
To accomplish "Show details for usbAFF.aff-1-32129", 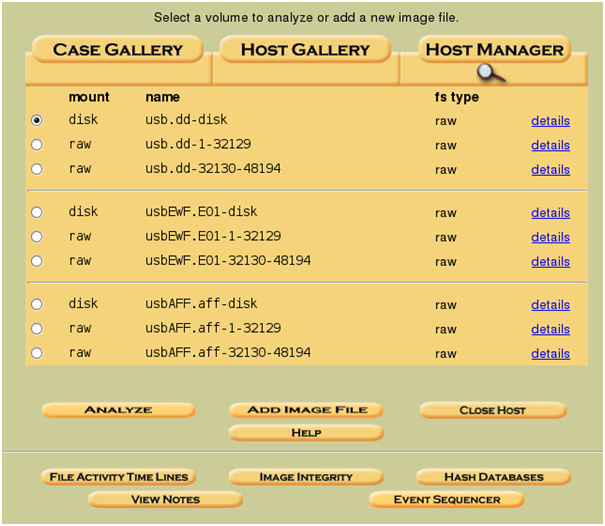I will click(x=550, y=329).
